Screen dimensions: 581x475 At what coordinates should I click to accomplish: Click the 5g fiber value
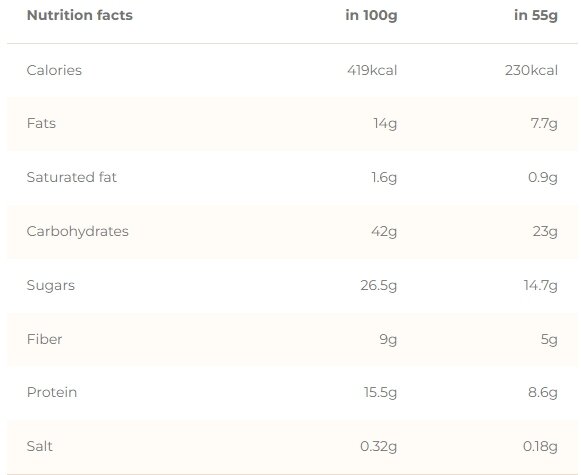click(549, 340)
